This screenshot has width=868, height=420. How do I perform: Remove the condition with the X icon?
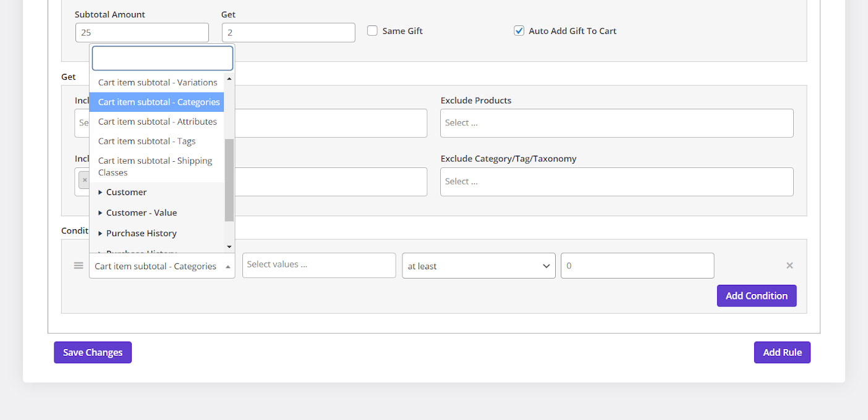(789, 266)
